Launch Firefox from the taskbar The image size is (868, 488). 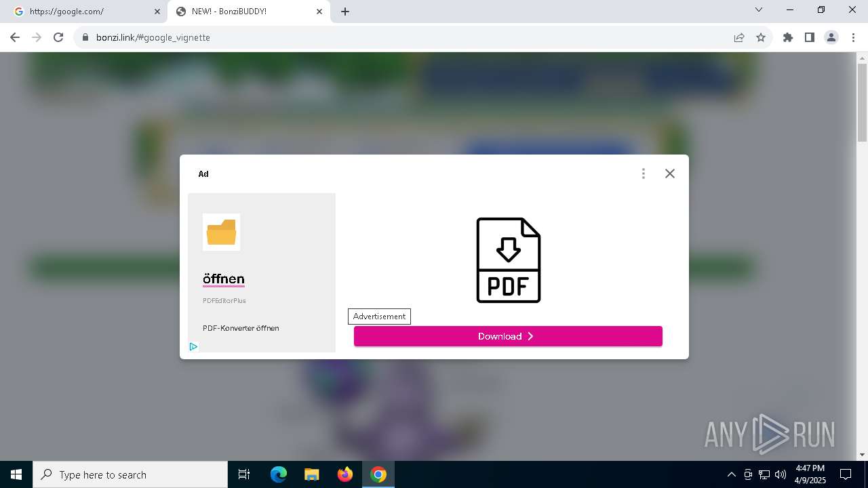coord(345,474)
